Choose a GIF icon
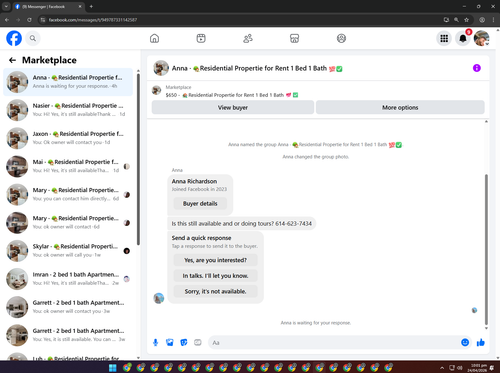Image resolution: width=500 pixels, height=373 pixels. click(198, 342)
